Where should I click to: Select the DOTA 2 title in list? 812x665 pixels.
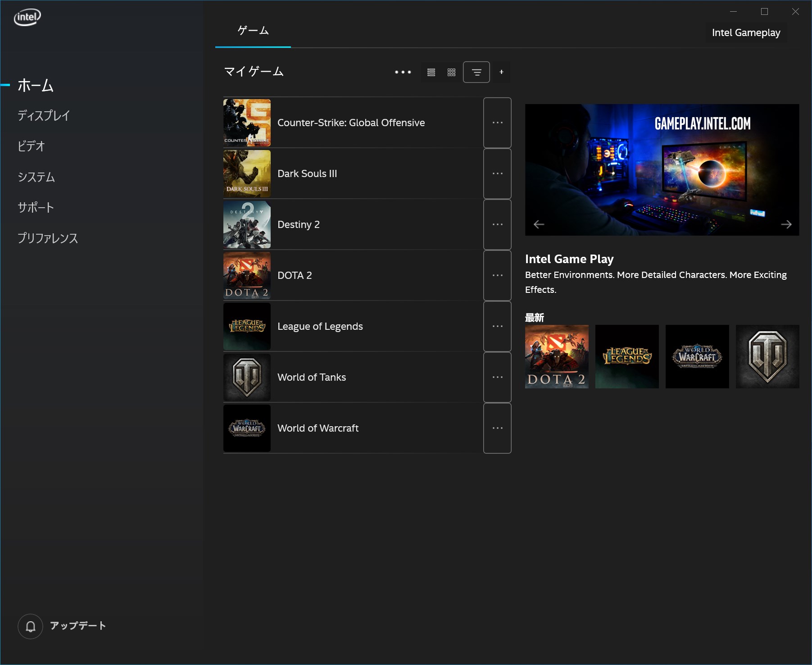pos(295,275)
